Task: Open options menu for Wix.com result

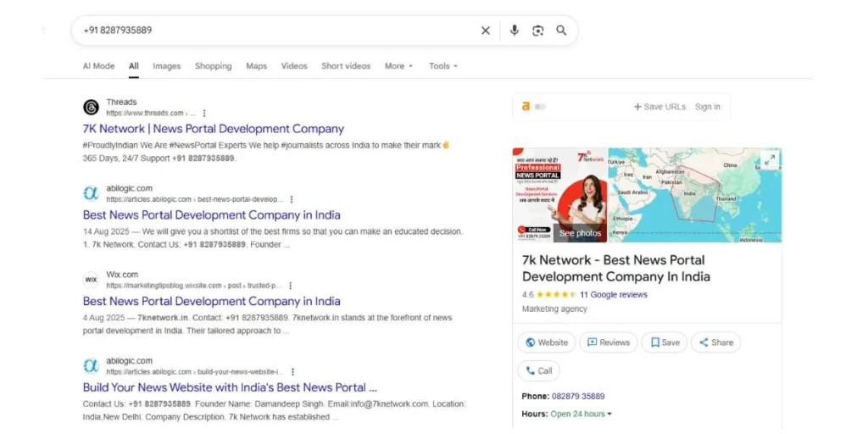Action: coord(291,286)
